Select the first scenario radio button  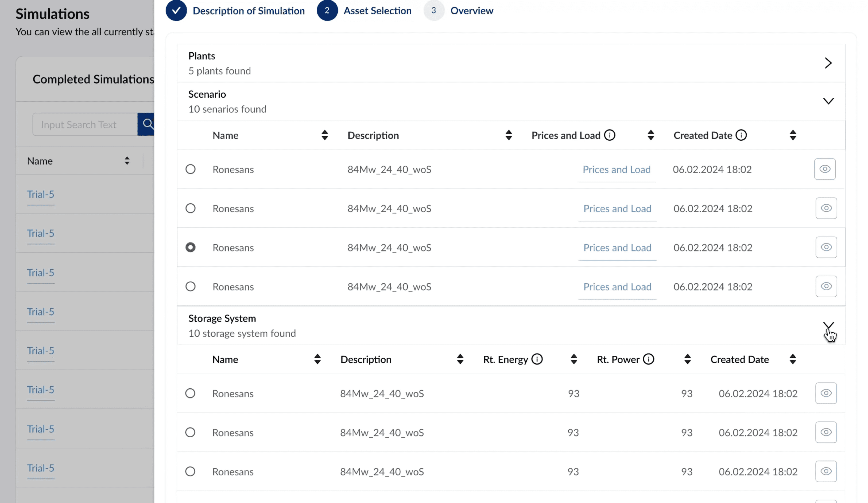(191, 169)
